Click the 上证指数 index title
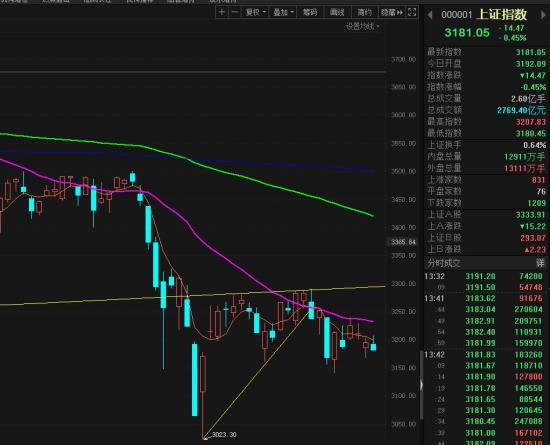The image size is (550, 445). click(x=502, y=14)
